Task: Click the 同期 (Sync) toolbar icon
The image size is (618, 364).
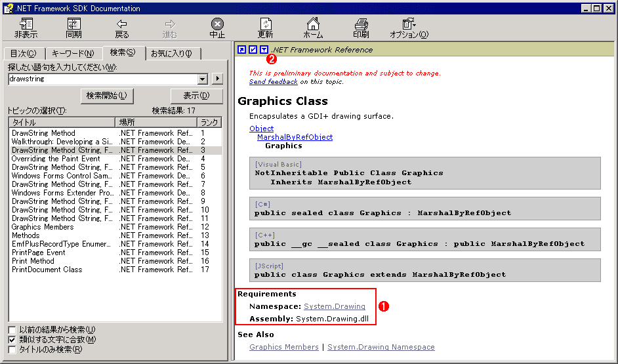Action: [73, 28]
